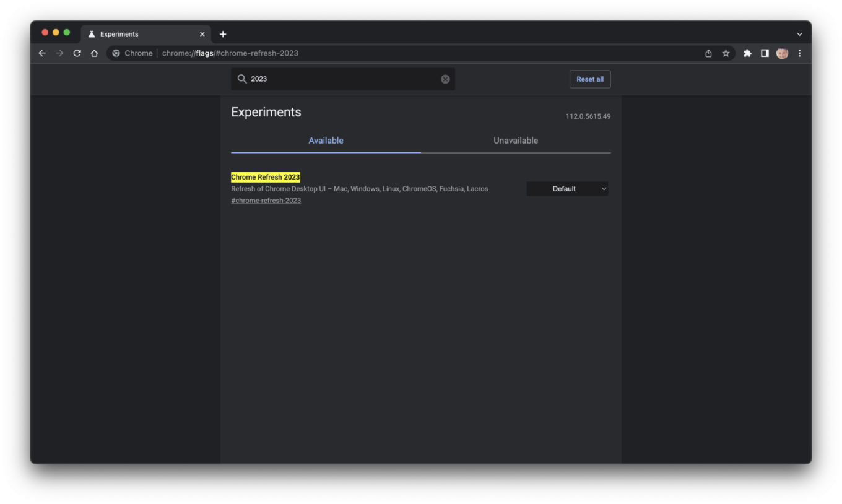Click the Experiments heading
This screenshot has height=504, width=842.
point(266,112)
